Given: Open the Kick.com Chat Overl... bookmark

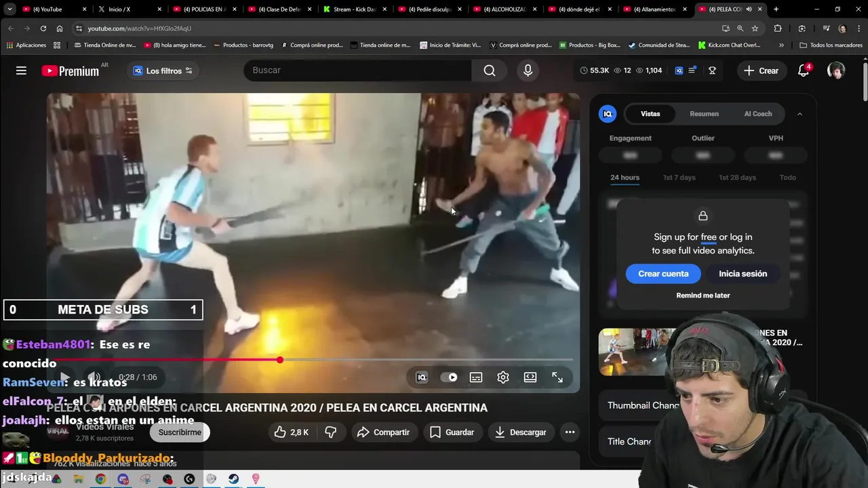Looking at the screenshot, I should point(729,45).
